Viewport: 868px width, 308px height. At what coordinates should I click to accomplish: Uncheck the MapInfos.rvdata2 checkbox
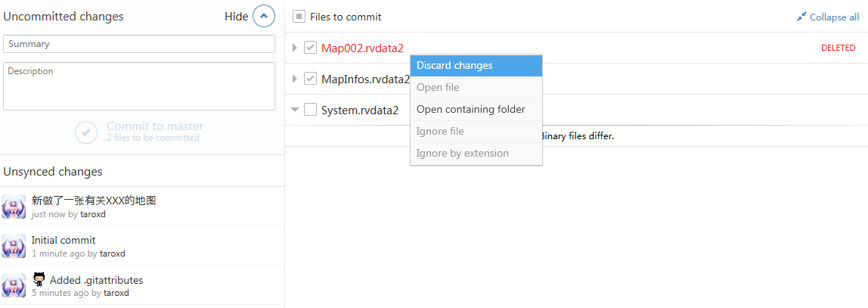(x=310, y=79)
